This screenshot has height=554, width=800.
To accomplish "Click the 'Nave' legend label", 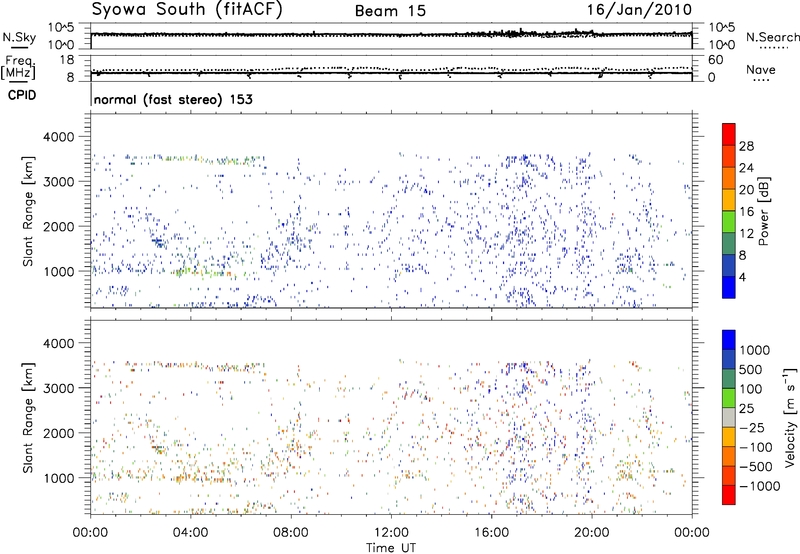I will point(761,69).
